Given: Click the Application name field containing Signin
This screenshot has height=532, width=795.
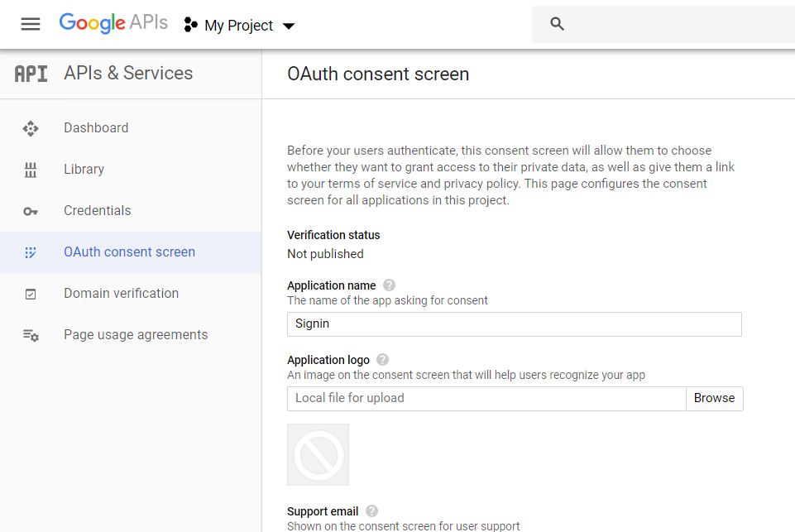Looking at the screenshot, I should tap(514, 324).
